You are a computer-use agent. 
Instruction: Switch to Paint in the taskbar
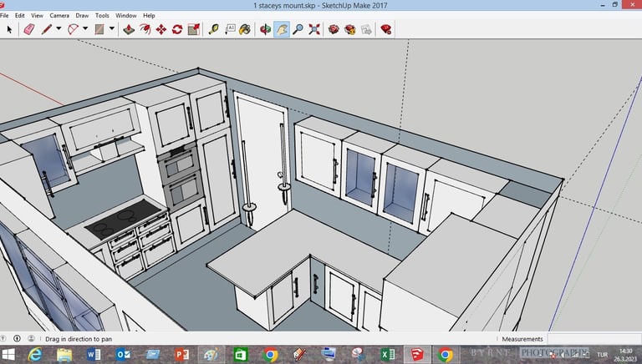(x=211, y=354)
